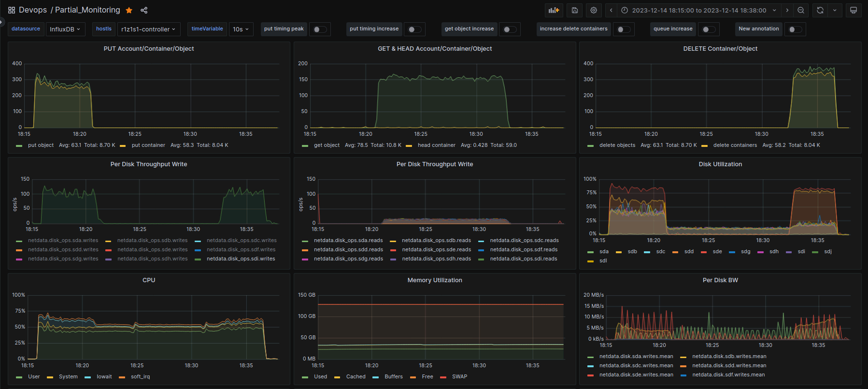Viewport: 868px width, 389px height.
Task: Click the time range picker button
Action: (x=699, y=10)
